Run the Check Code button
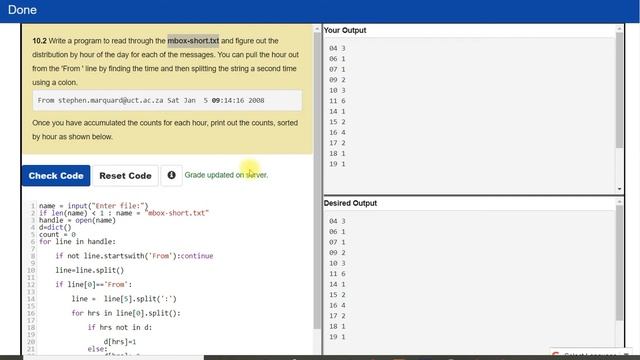 click(x=56, y=176)
